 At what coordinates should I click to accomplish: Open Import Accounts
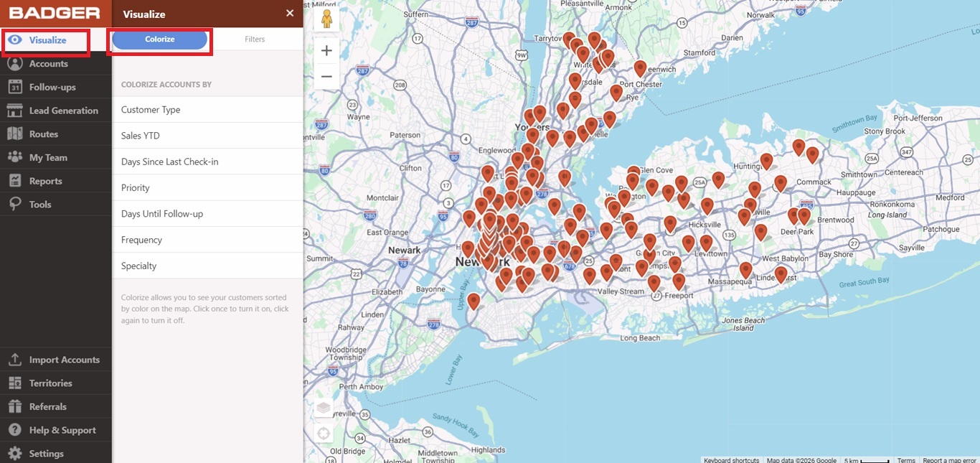point(56,360)
